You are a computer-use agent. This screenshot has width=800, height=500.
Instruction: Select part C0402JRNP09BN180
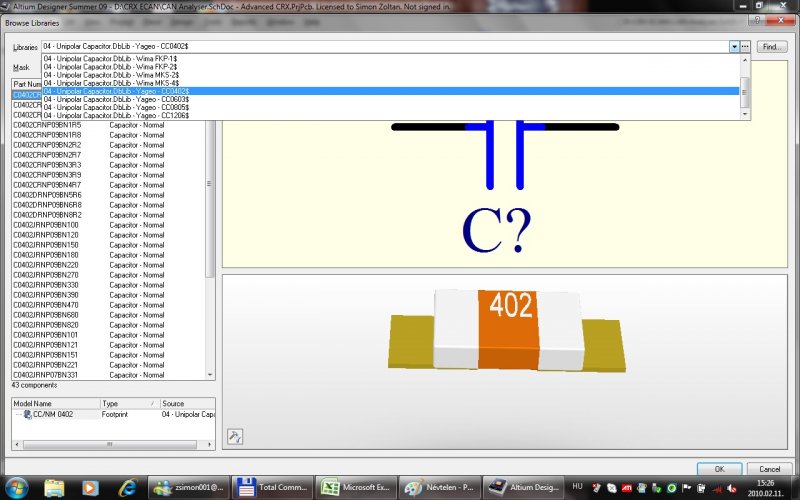[x=108, y=255]
